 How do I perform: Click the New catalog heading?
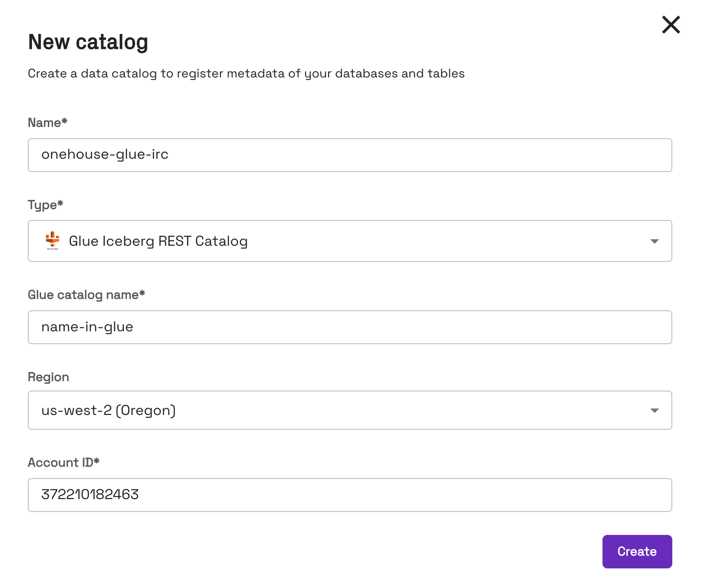(x=88, y=42)
